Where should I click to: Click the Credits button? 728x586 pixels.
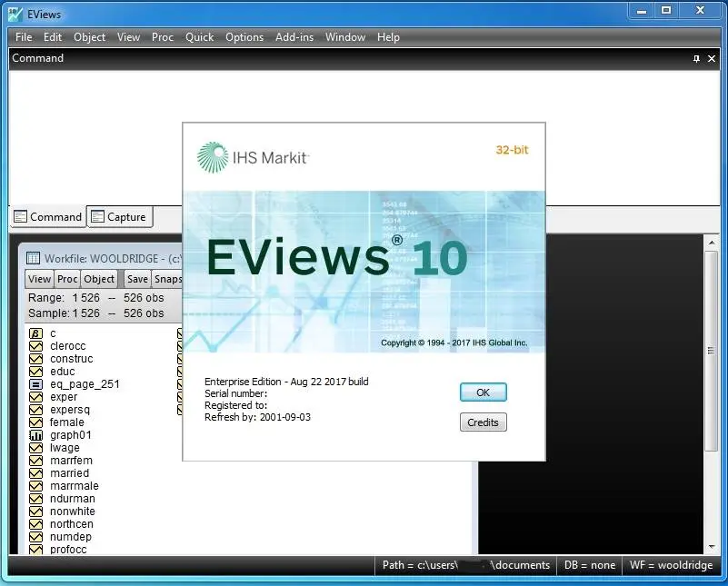(x=483, y=422)
